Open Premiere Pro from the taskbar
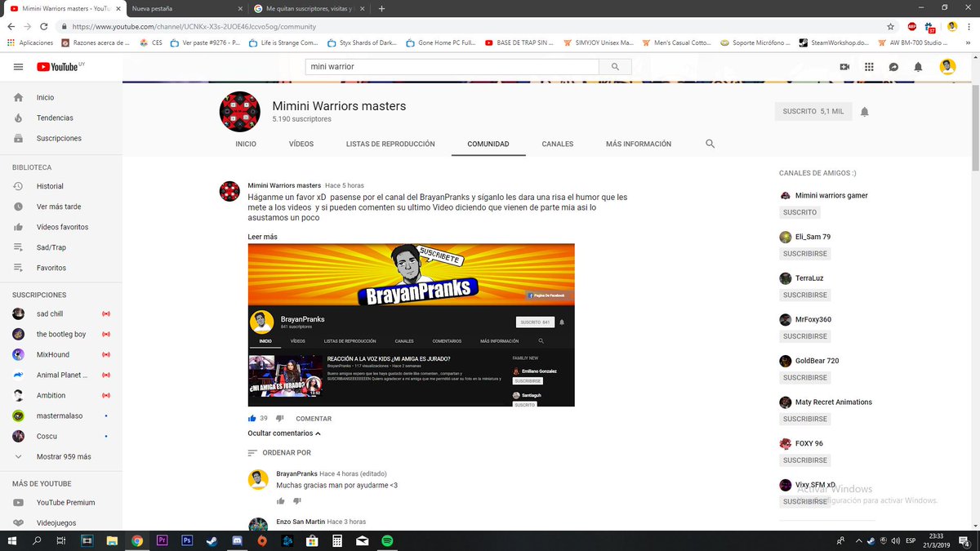This screenshot has height=551, width=980. coord(162,540)
